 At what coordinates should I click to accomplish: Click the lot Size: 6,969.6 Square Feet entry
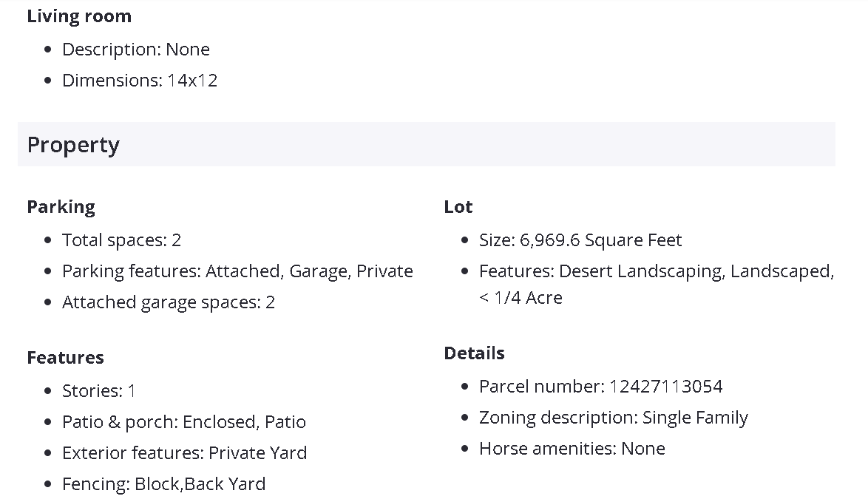coord(580,240)
